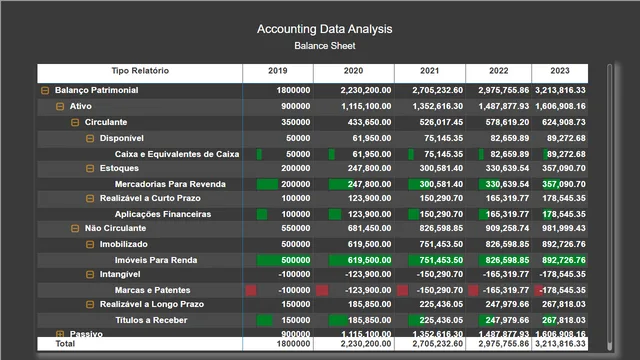Screen dimensions: 640x360
Task: Click the Balance Sheet subtitle
Action: 325,46
